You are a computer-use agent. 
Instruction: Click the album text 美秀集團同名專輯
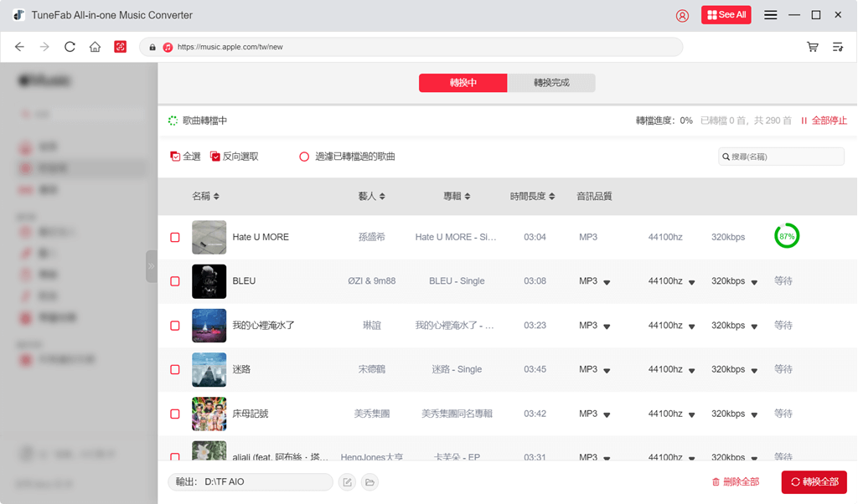(x=457, y=414)
